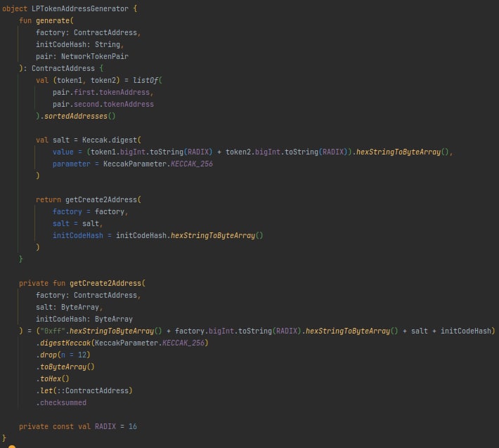The image size is (499, 448).
Task: Click 'private fun' before getCreate2Address declaration
Action: coord(42,283)
